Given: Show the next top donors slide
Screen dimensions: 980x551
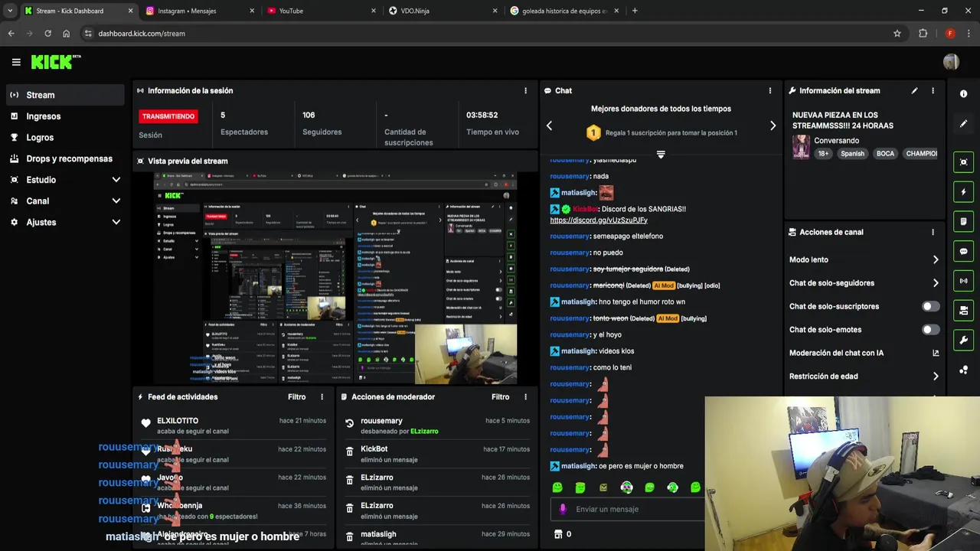Looking at the screenshot, I should (773, 126).
